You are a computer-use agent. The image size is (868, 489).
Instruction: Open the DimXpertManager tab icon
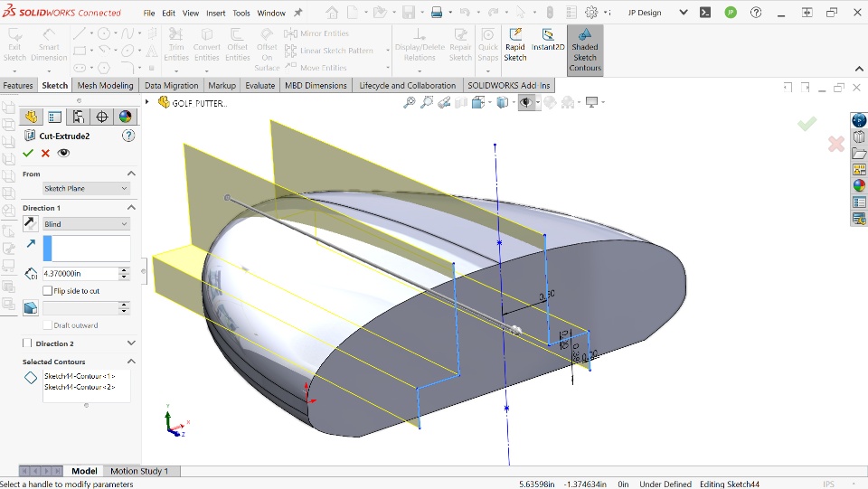point(101,117)
